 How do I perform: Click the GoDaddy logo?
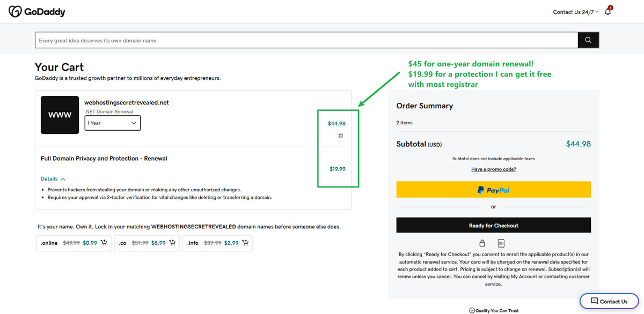[x=36, y=11]
